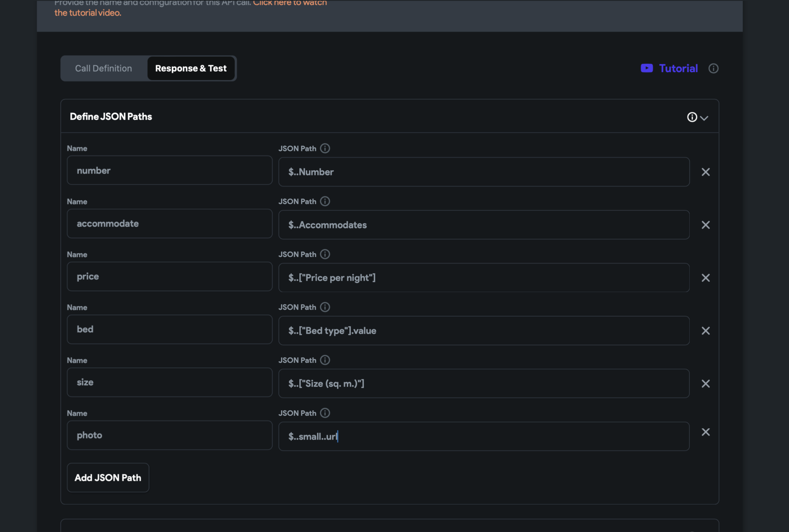
Task: Delete the photo JSON path row
Action: point(705,432)
